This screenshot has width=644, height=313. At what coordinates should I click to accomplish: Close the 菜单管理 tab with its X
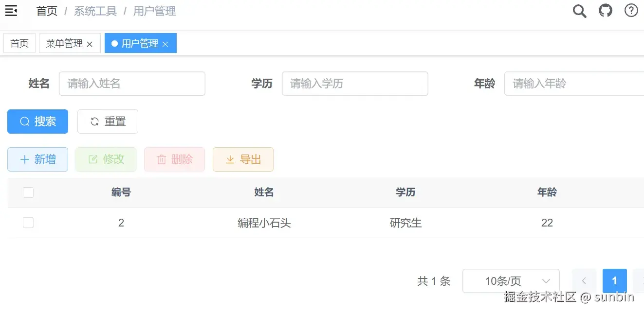(x=90, y=44)
